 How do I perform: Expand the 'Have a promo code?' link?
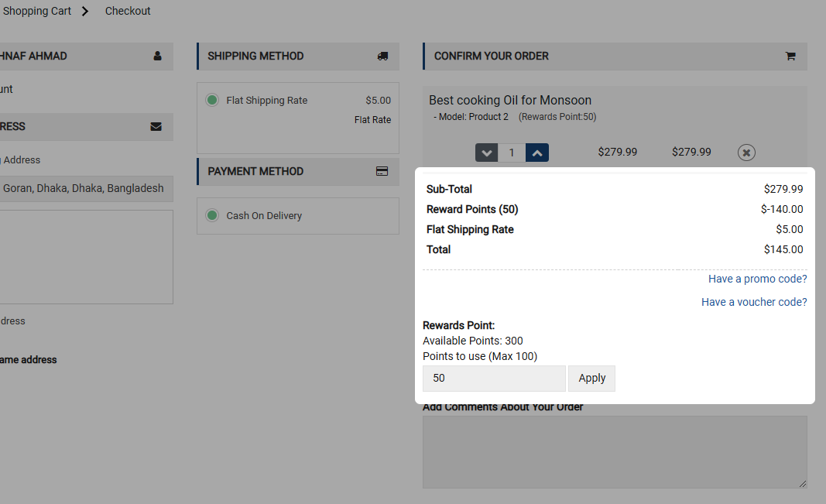point(757,279)
